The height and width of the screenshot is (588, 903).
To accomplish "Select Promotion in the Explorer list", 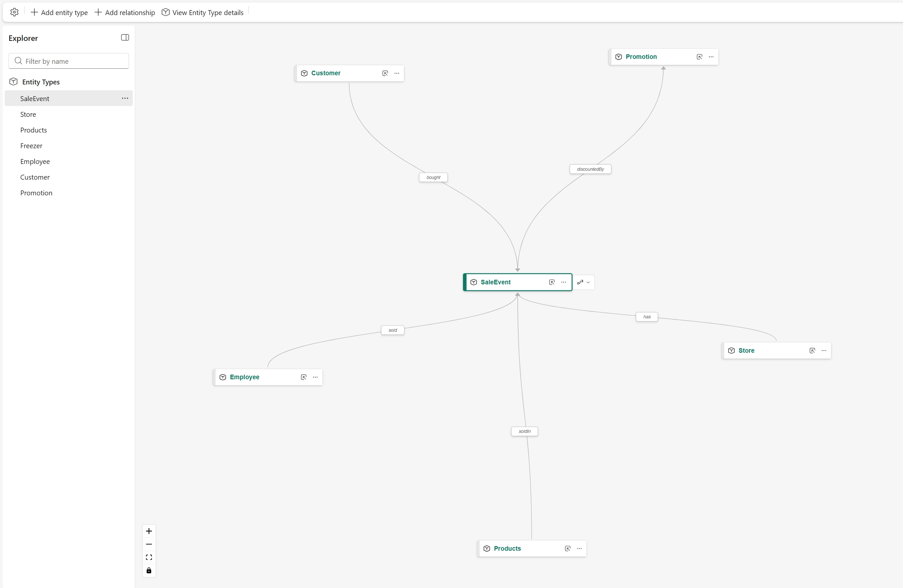I will click(x=69, y=193).
